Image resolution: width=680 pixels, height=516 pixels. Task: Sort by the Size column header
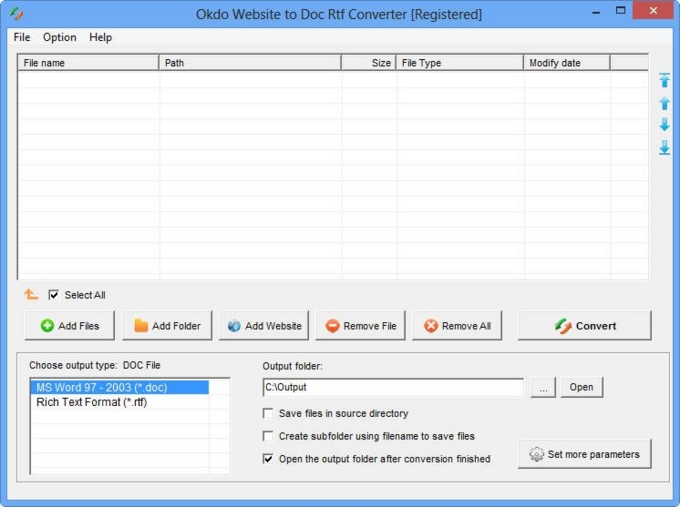click(x=369, y=63)
